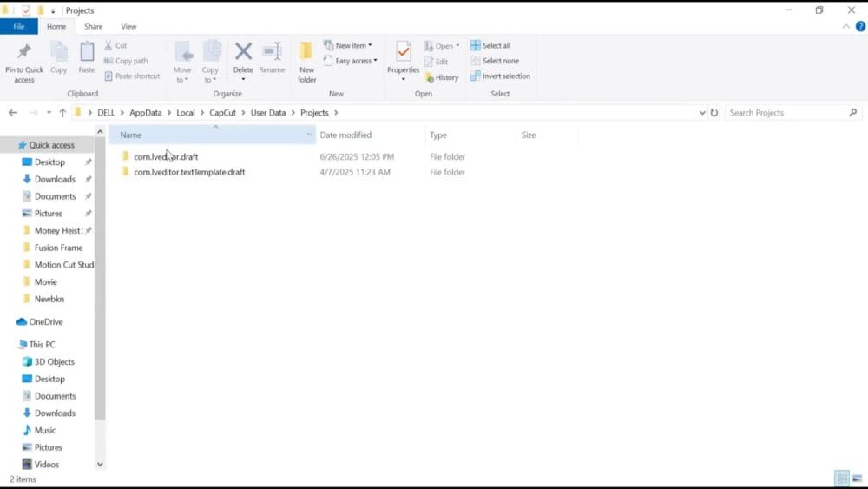868x489 pixels.
Task: Refresh the current folder view
Action: tap(714, 113)
